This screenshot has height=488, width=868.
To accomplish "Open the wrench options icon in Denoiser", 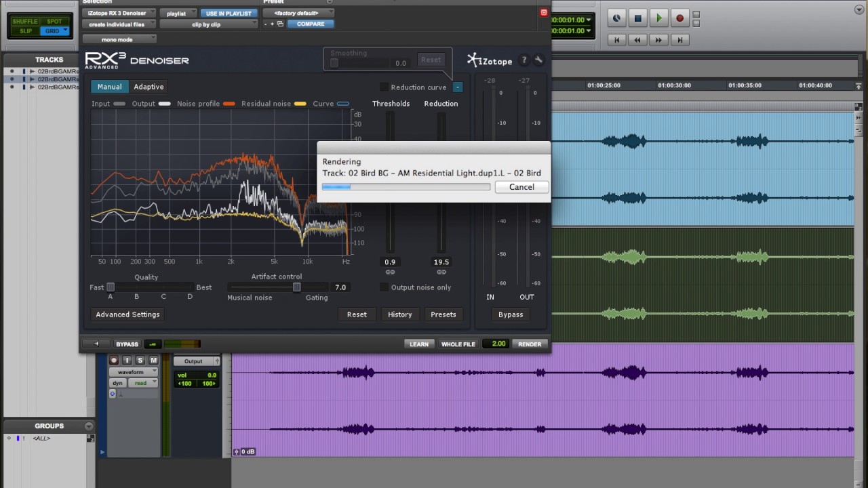I will coord(538,60).
